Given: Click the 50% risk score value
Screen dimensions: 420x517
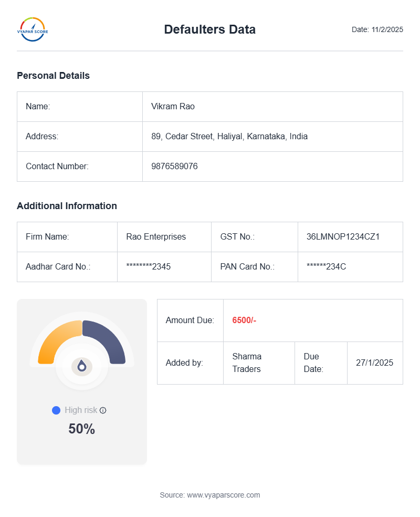Looking at the screenshot, I should [x=82, y=429].
